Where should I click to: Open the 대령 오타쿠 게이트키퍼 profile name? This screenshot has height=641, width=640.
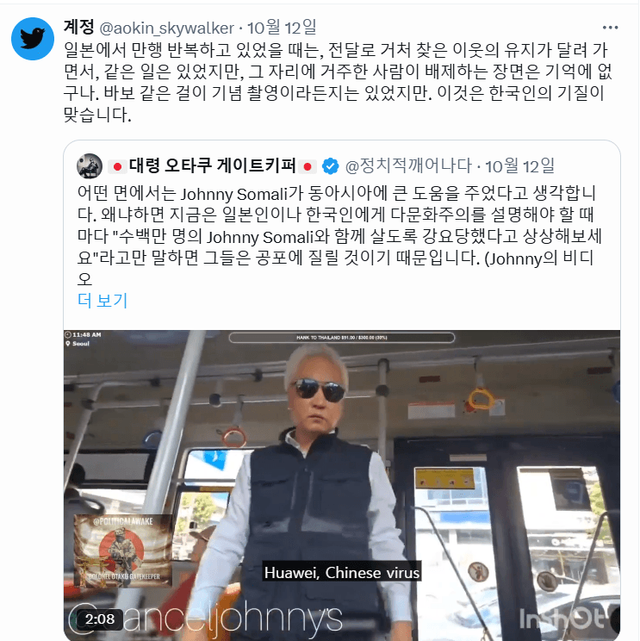[213, 166]
